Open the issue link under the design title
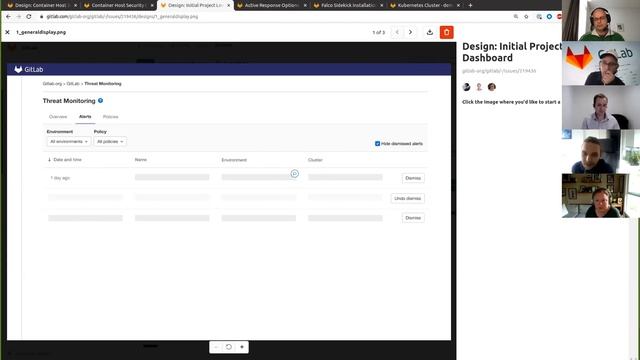Image resolution: width=640 pixels, height=360 pixels. 499,71
